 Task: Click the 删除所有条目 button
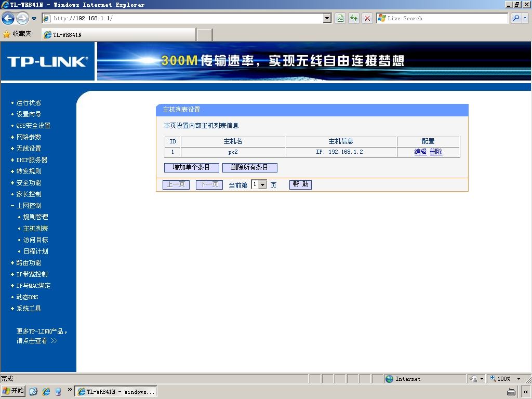point(250,167)
